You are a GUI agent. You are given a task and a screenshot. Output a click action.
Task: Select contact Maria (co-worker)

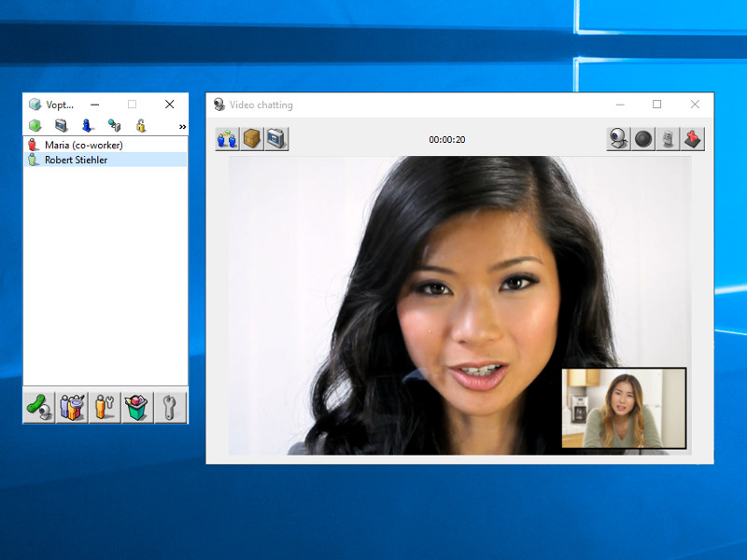pyautogui.click(x=106, y=145)
